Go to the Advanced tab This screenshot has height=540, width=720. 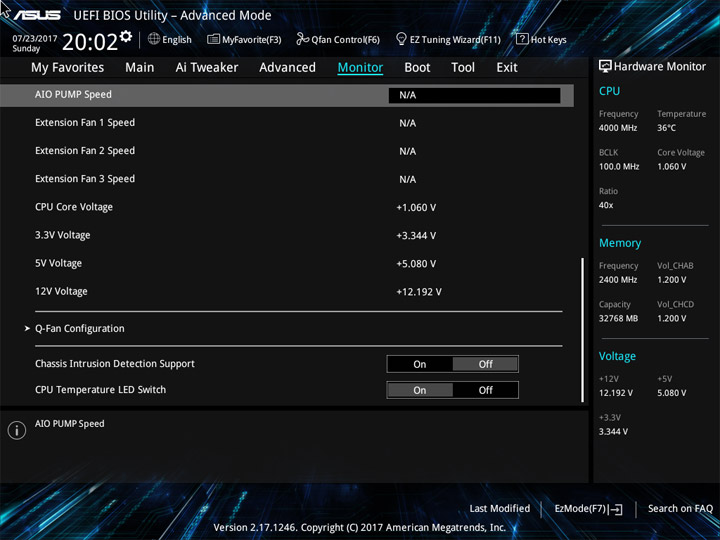click(287, 68)
